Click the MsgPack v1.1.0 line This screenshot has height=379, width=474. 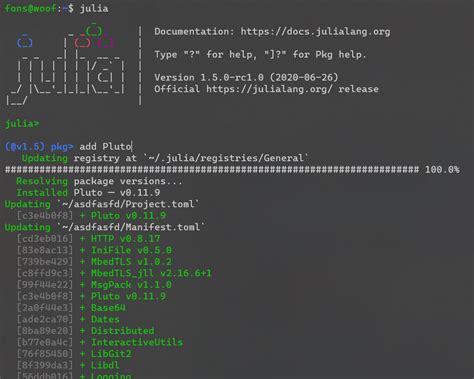[x=94, y=285]
